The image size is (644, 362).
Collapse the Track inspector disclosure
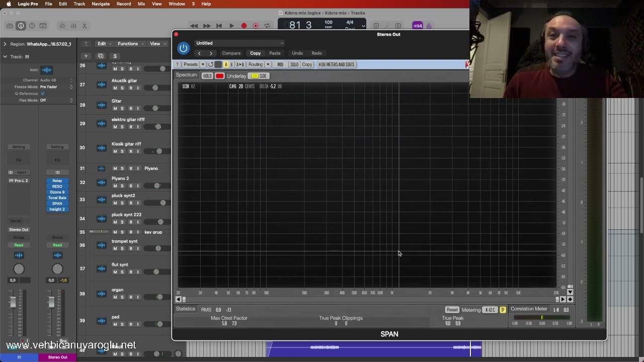tap(5, 57)
